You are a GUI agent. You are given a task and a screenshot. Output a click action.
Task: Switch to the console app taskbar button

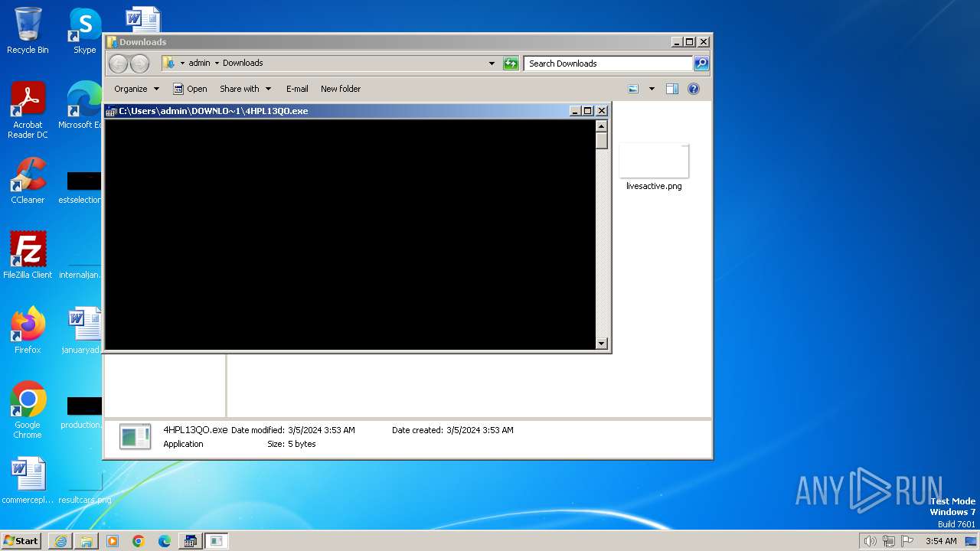(191, 541)
